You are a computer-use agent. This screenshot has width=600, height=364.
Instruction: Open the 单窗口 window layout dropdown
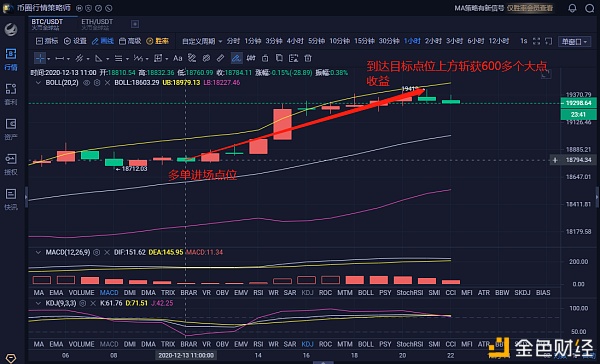[574, 41]
